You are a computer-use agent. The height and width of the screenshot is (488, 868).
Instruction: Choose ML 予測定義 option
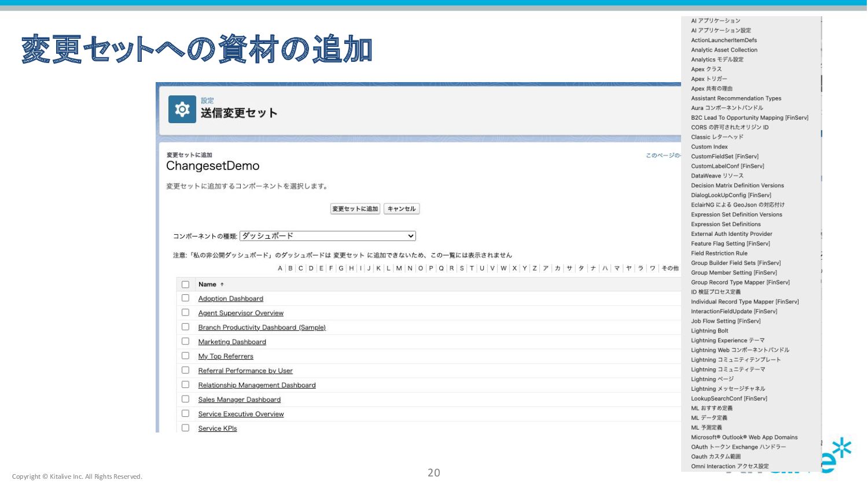coord(707,428)
